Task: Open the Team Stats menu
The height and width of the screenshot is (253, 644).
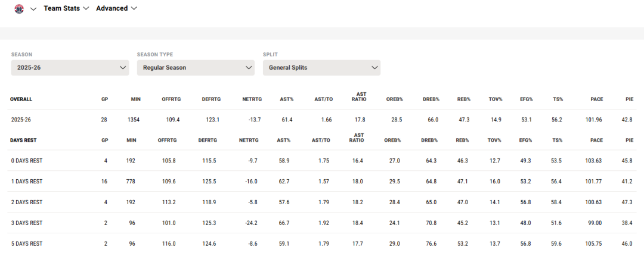Action: (66, 8)
